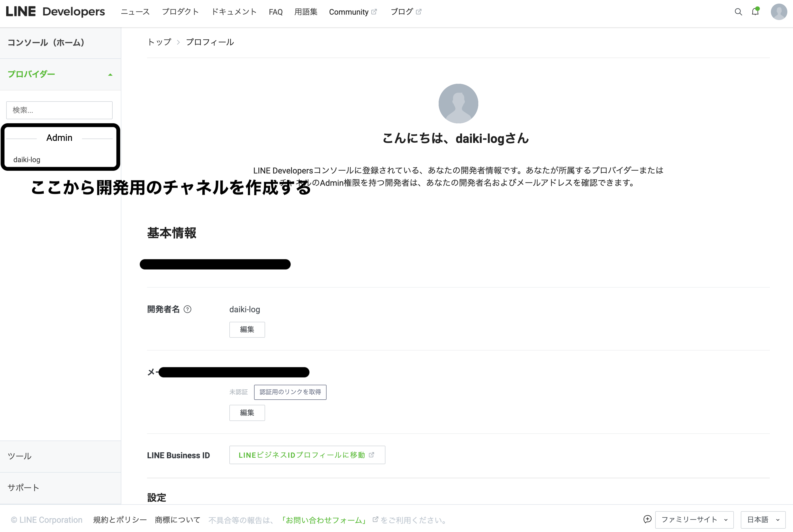Click the 未認証 status text

coord(239,392)
